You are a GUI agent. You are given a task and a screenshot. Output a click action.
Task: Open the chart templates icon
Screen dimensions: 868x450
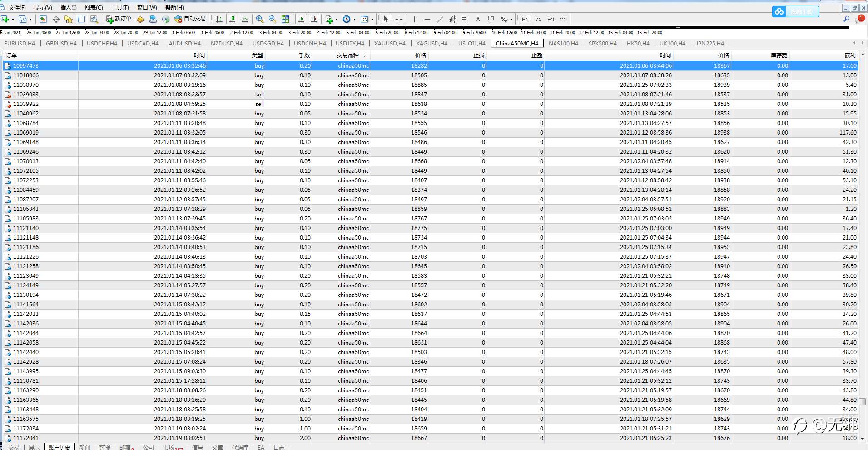click(x=364, y=19)
